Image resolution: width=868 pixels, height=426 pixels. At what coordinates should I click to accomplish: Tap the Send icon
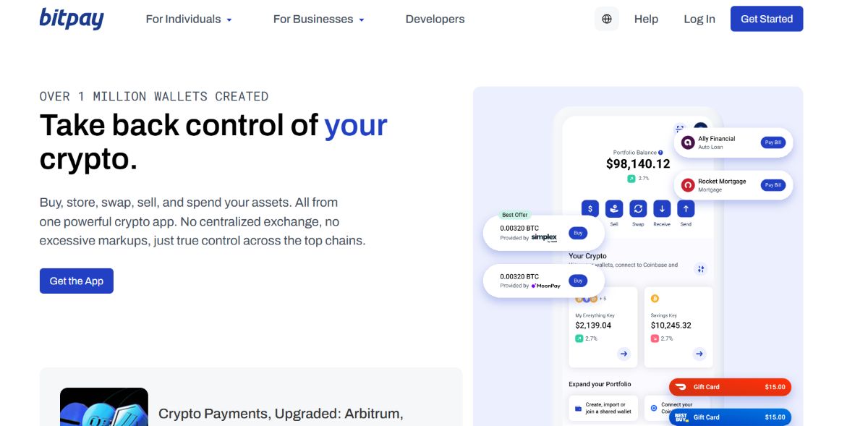[x=685, y=208]
